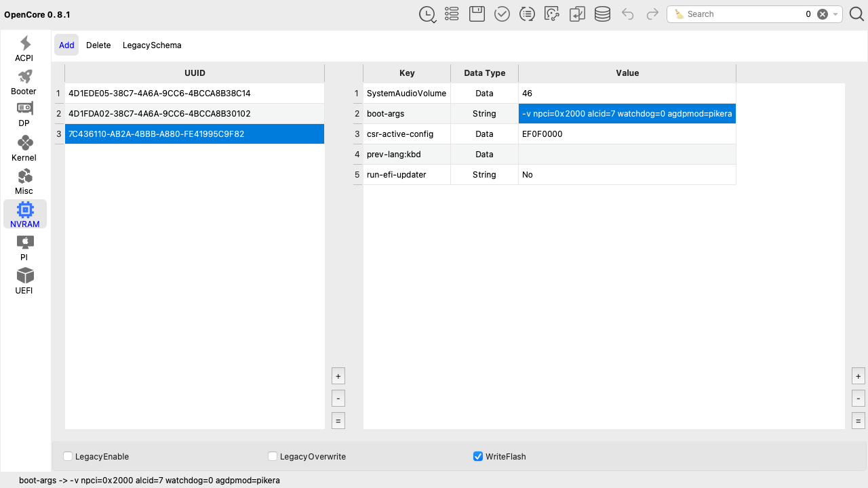Enable the LegacyEnable checkbox
Screen dimensions: 868x488
click(68, 457)
